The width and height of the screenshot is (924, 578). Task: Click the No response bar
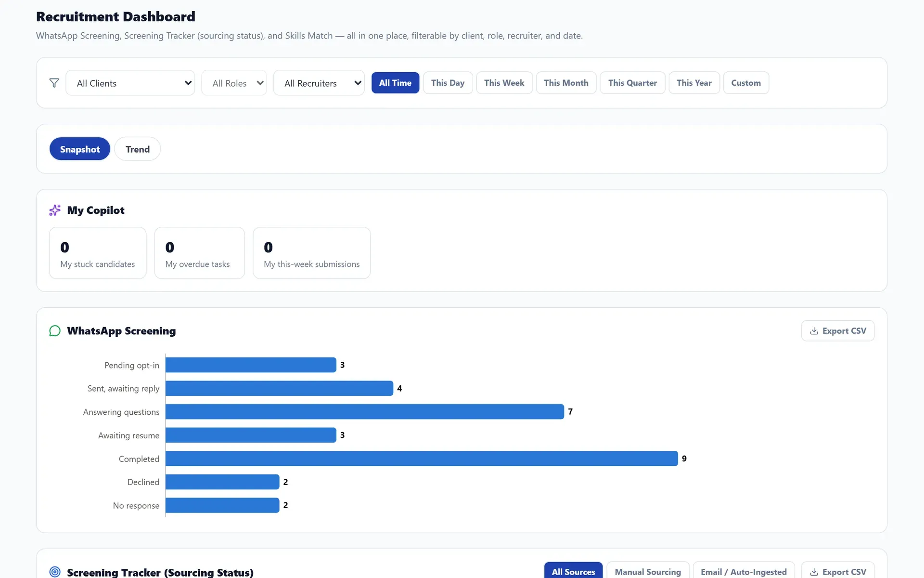coord(222,505)
